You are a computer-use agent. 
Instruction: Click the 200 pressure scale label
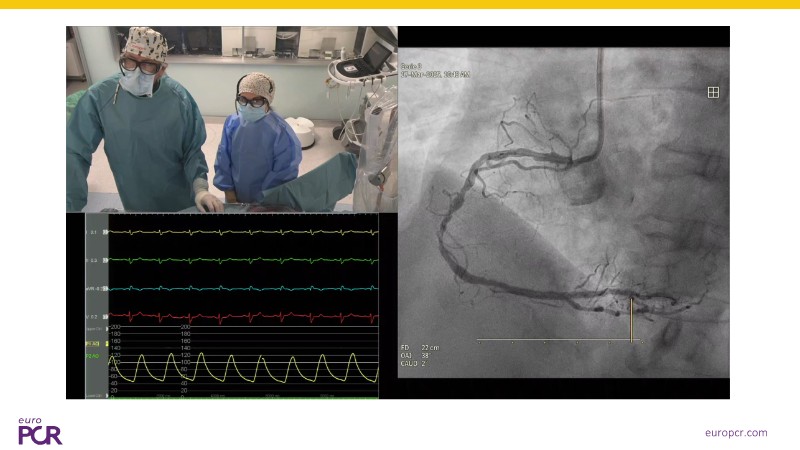pyautogui.click(x=114, y=327)
